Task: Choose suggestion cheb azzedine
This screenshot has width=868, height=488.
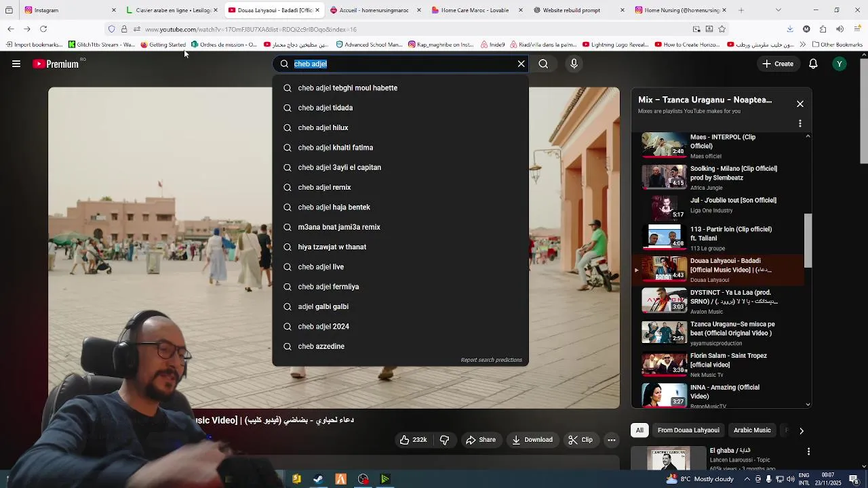Action: click(400, 346)
